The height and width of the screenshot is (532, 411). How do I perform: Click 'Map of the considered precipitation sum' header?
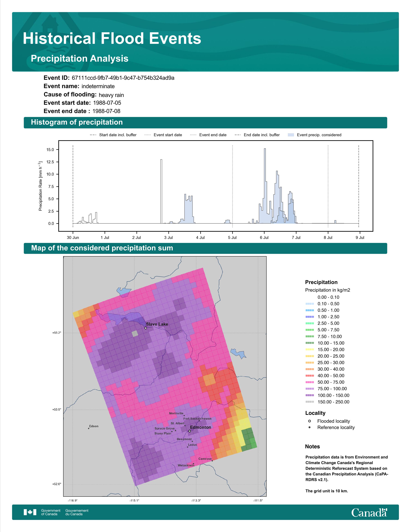pos(205,248)
